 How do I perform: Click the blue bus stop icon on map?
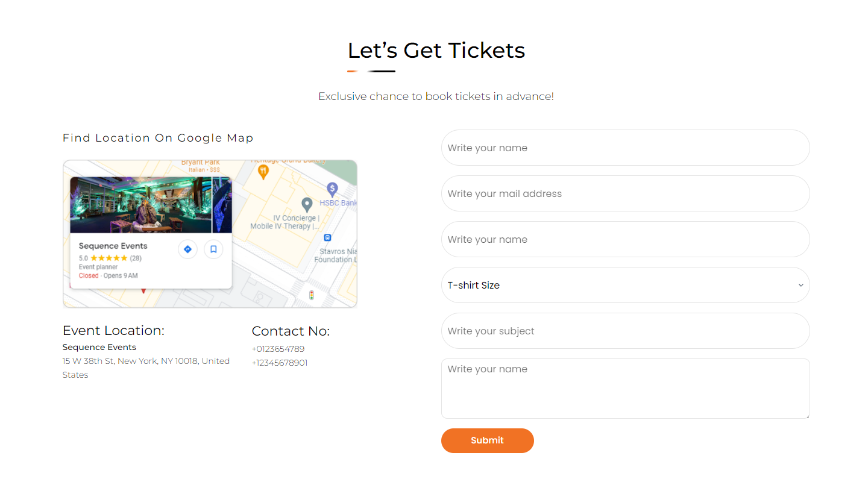[x=327, y=237]
